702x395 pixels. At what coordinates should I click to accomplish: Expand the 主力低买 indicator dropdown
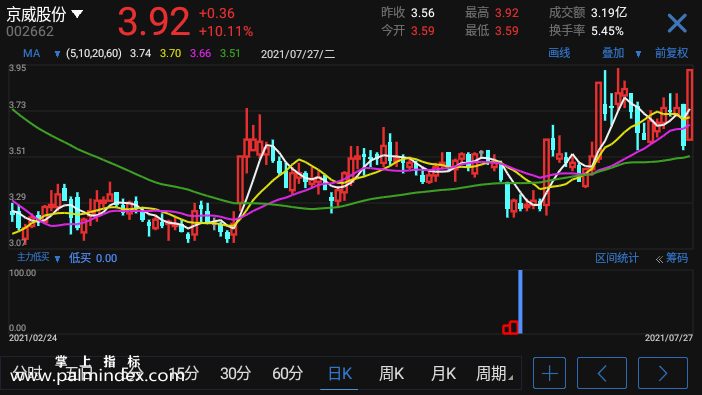coord(57,258)
